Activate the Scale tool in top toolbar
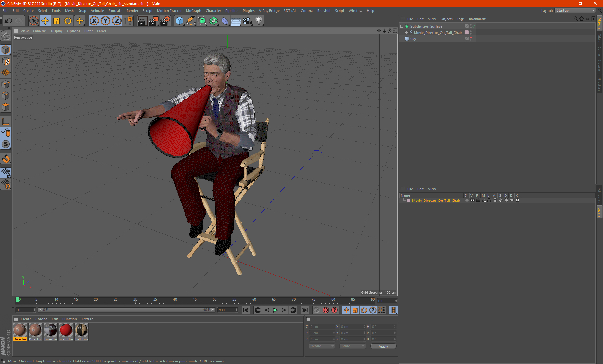This screenshot has height=364, width=603. 57,21
